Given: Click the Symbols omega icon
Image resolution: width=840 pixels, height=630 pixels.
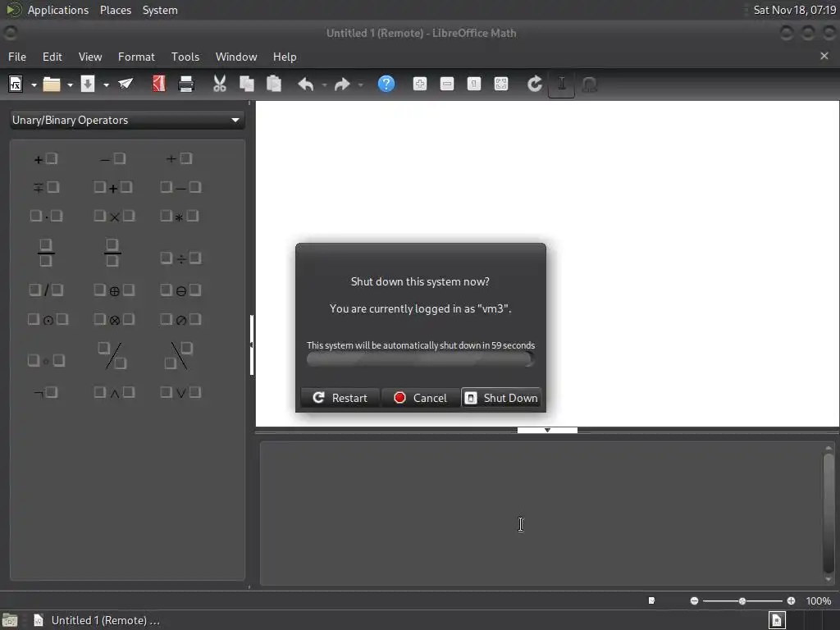Looking at the screenshot, I should click(x=589, y=84).
